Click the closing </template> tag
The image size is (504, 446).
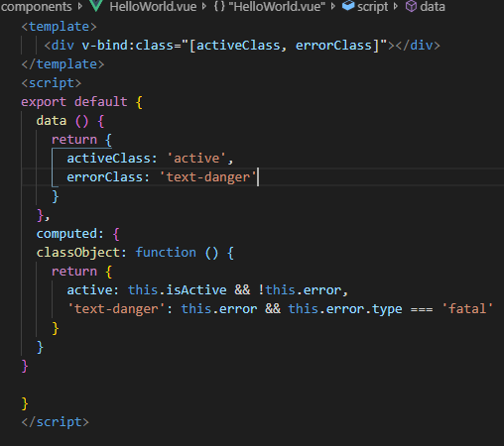[63, 64]
